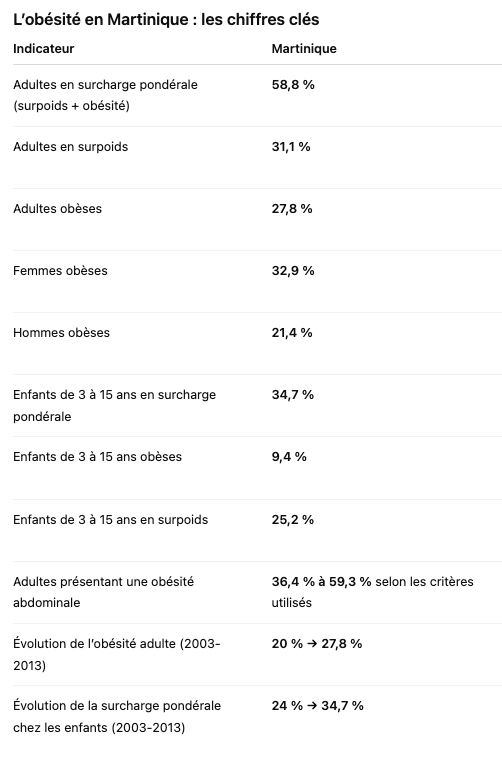This screenshot has width=502, height=760.
Task: Click the 58,8 % value
Action: pyautogui.click(x=293, y=84)
